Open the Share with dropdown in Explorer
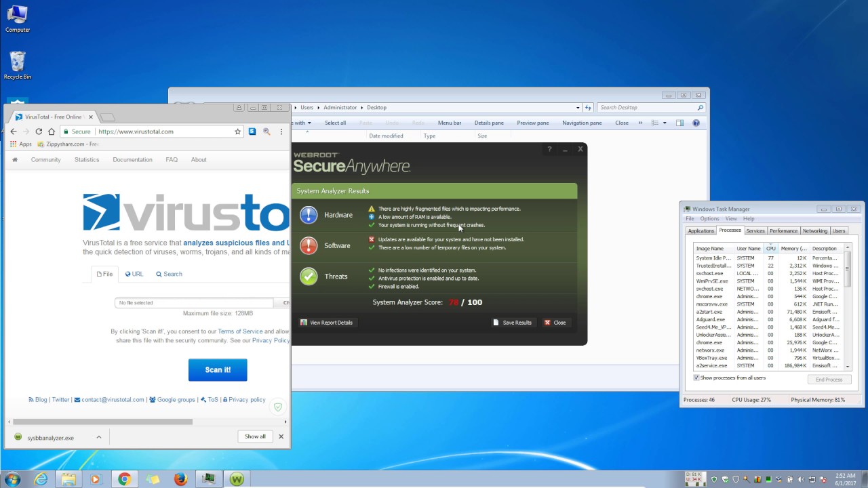This screenshot has height=488, width=868. point(302,123)
